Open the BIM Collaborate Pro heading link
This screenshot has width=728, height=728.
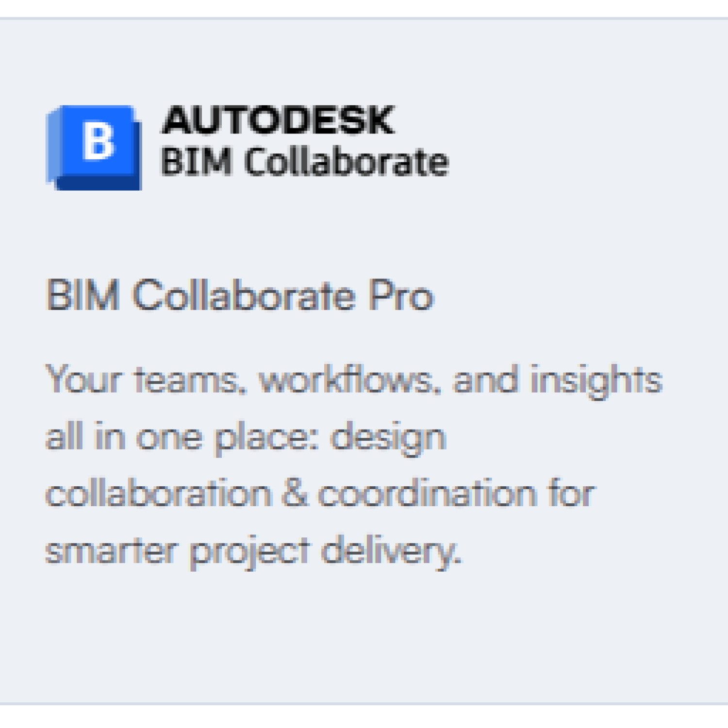click(239, 295)
